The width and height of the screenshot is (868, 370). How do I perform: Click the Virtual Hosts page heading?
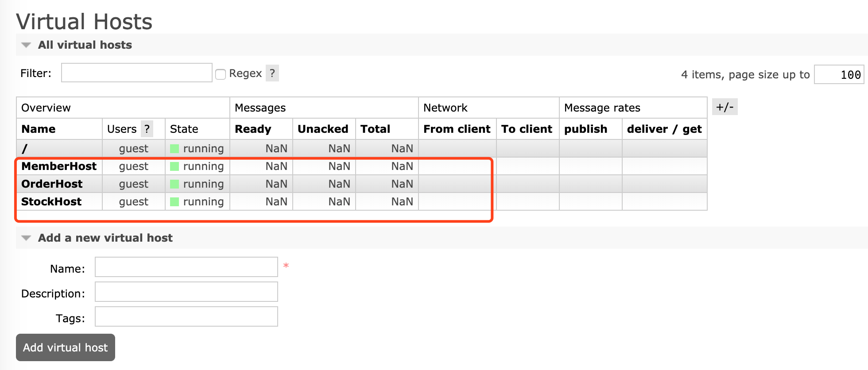pos(84,21)
